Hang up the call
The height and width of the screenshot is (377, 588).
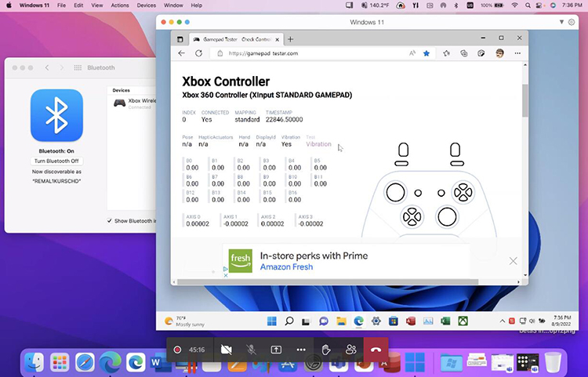(x=376, y=350)
